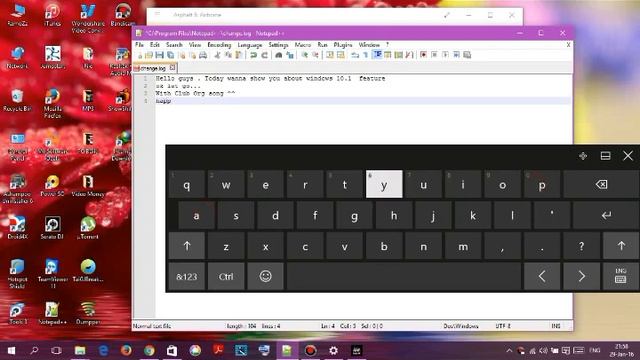
Task: Tap the spacebar on touch keyboard
Action: coord(404,276)
